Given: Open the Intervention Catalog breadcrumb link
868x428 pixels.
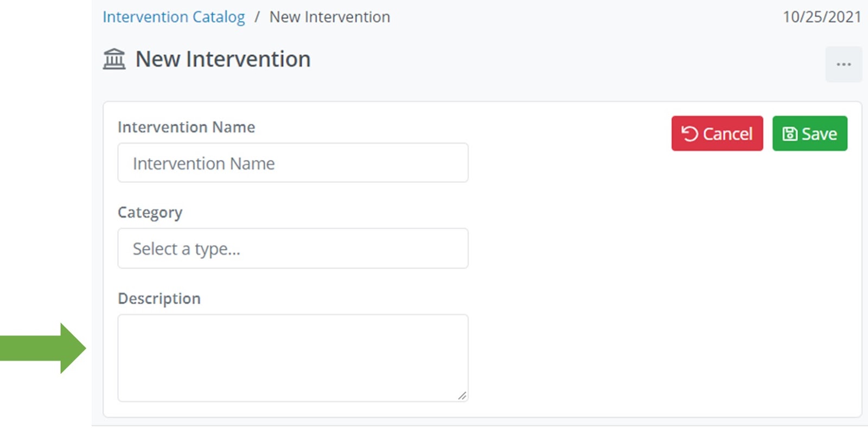Looking at the screenshot, I should click(x=174, y=17).
